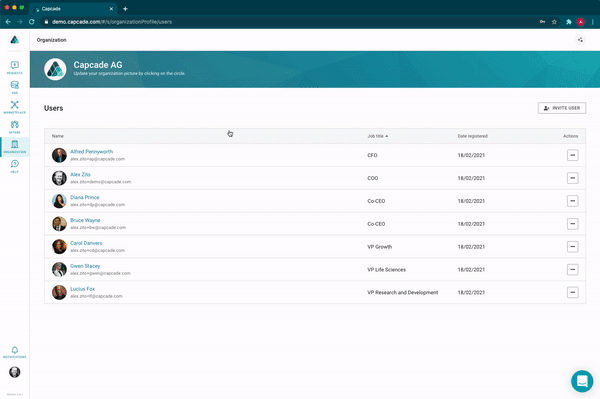The width and height of the screenshot is (600, 399).
Task: Open Carol Danvers profile link
Action: pos(86,243)
